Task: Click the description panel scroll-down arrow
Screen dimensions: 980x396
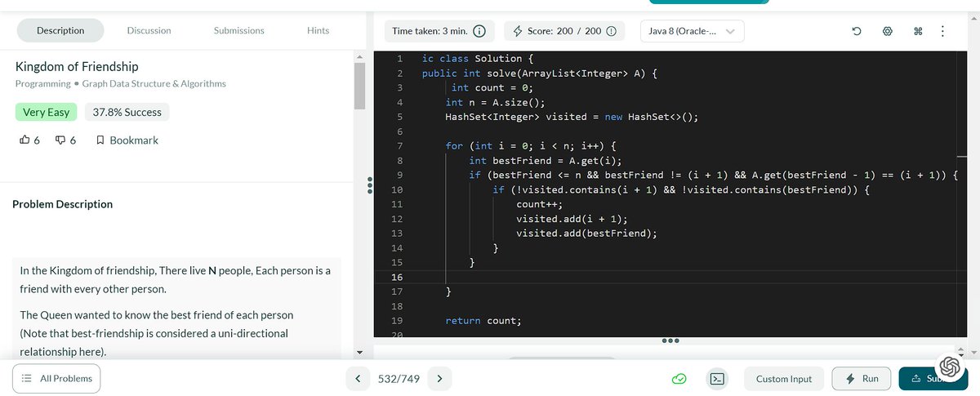Action: (x=359, y=353)
